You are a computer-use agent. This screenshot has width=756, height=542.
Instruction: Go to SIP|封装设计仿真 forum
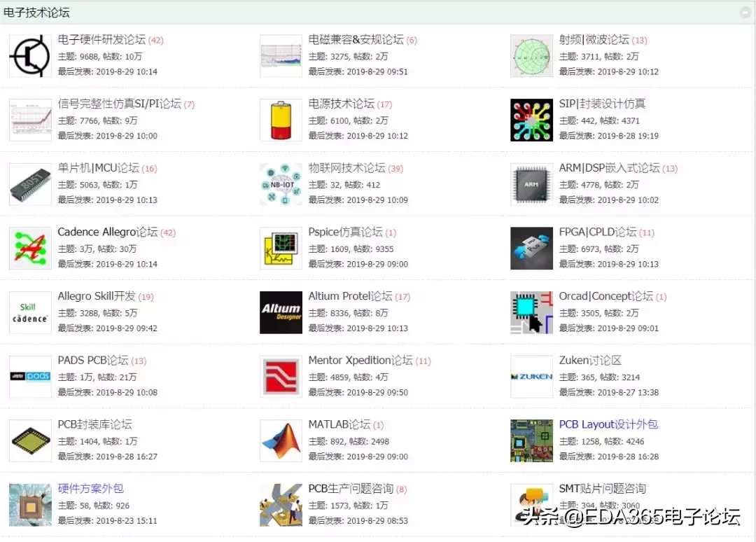602,104
